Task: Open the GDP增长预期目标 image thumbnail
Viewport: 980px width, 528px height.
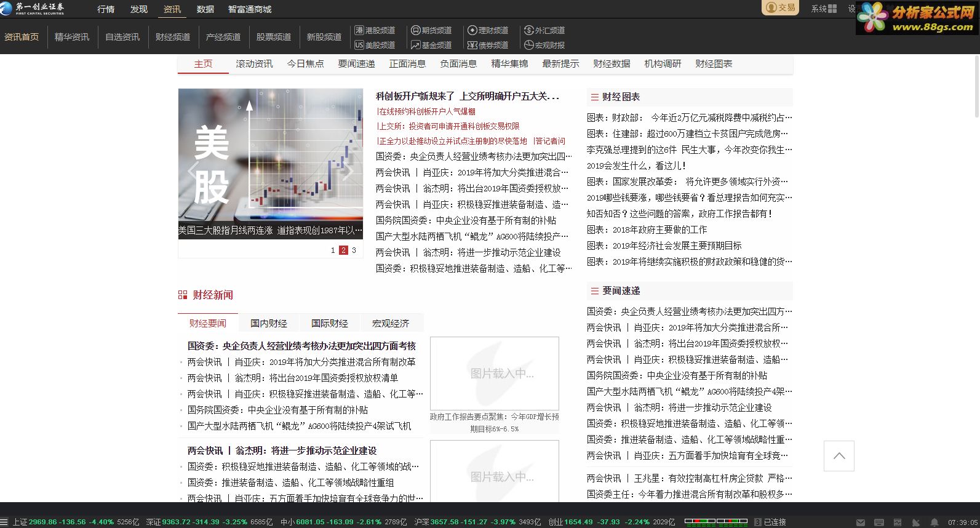Action: click(x=495, y=374)
